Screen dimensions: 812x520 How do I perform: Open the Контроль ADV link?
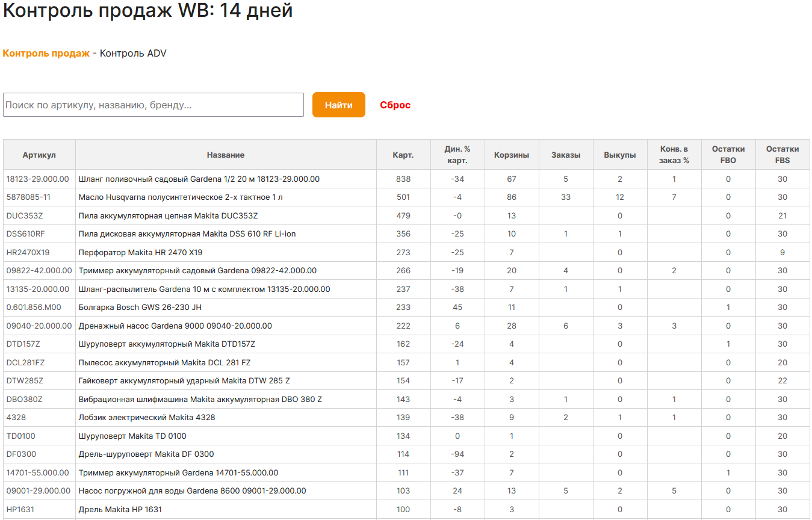[133, 53]
